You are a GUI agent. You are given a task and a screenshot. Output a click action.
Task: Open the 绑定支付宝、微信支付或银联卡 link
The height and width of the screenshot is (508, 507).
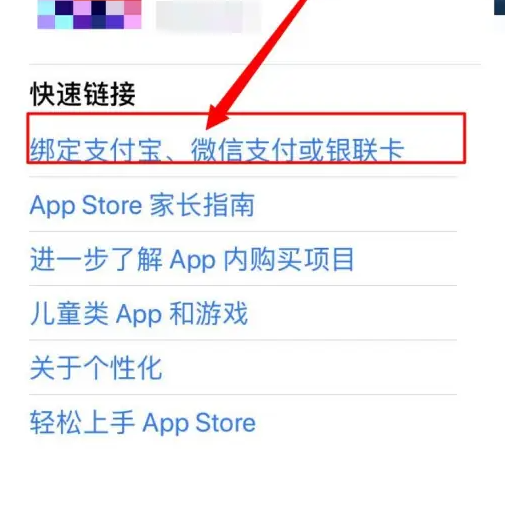tap(217, 150)
